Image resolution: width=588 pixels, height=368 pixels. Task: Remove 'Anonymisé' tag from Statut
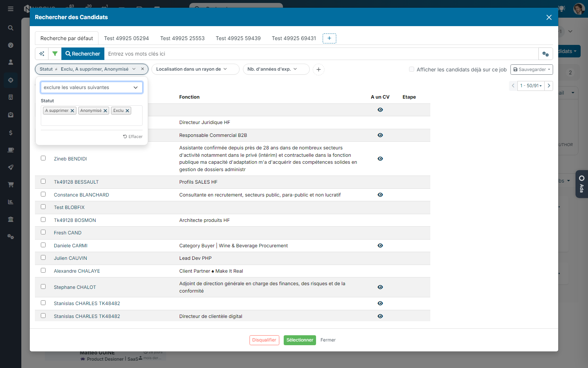coord(105,111)
